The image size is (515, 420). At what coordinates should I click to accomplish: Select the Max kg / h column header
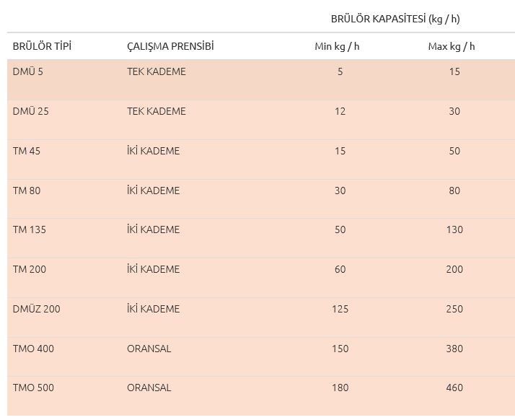point(452,47)
